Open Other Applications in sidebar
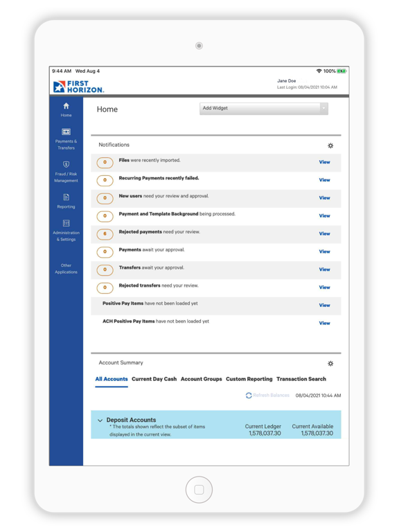 tap(66, 269)
